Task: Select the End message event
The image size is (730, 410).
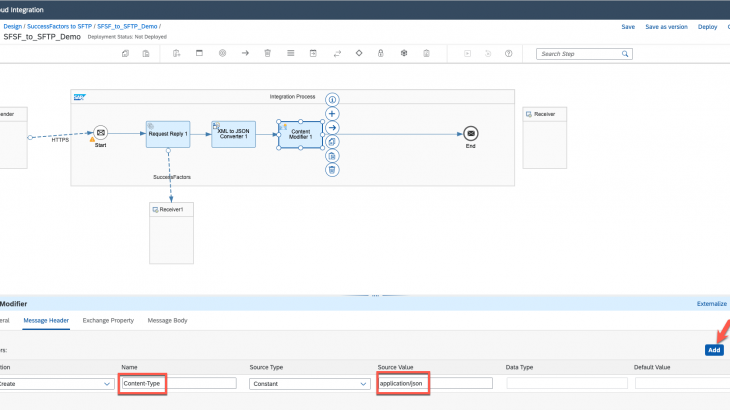Action: pyautogui.click(x=471, y=134)
